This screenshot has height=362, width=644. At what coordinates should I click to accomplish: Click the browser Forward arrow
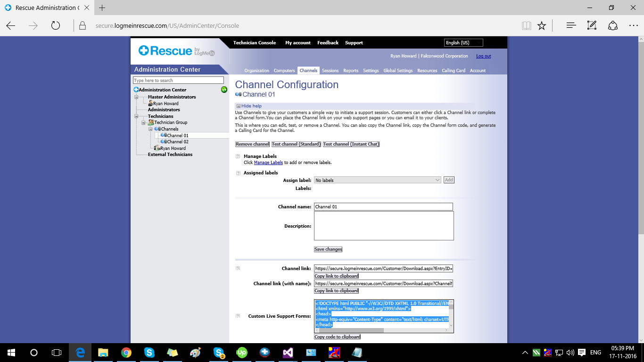click(33, 26)
